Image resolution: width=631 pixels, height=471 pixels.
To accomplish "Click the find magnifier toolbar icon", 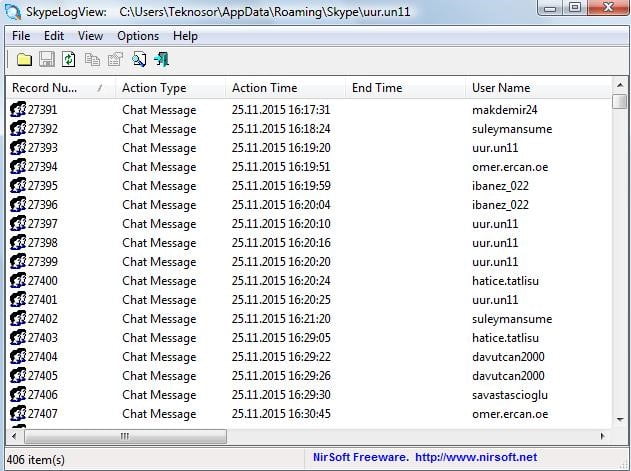I will [x=139, y=60].
